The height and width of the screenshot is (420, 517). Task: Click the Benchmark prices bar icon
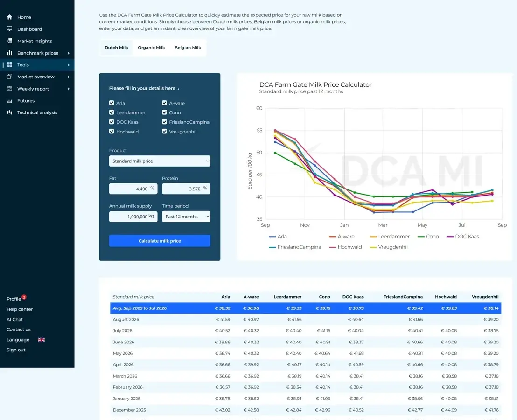tap(9, 53)
